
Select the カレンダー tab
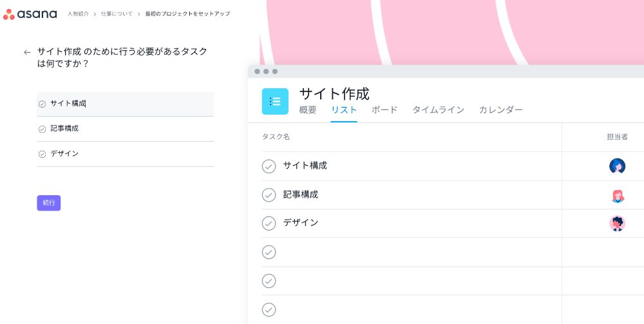coord(500,110)
